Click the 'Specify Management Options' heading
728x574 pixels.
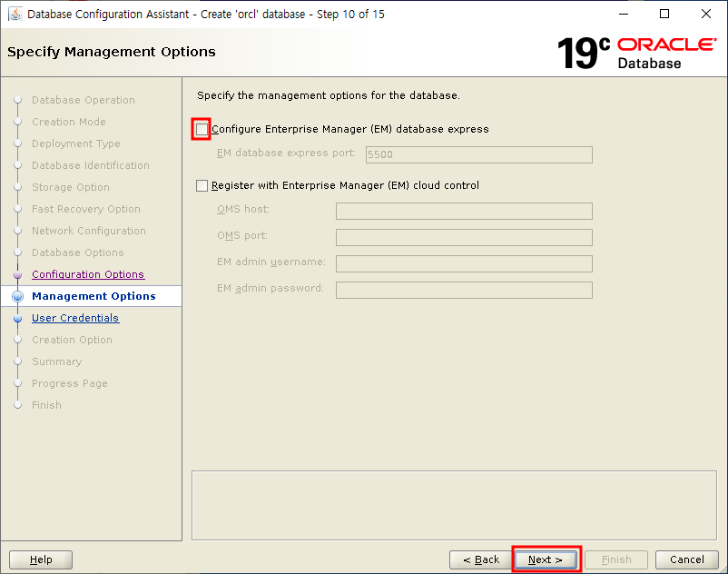[x=112, y=52]
